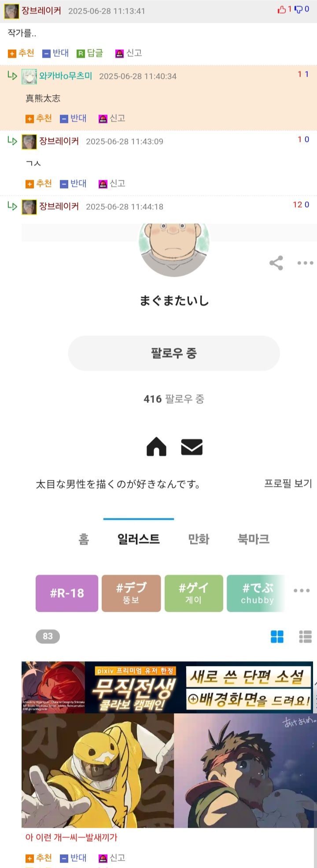Click 신고 report icon on the top comment
Viewport: 317px width, 868px height.
click(x=119, y=53)
